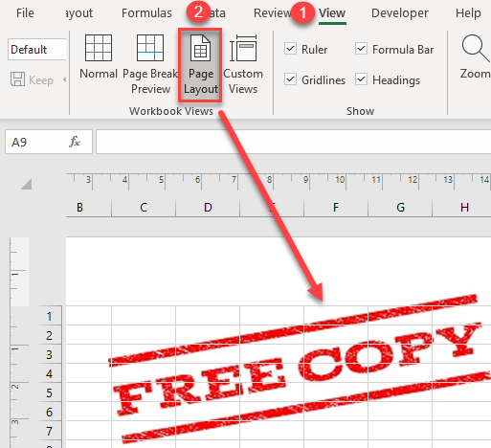Open the Developer tab
Viewport: 491px width, 448px height.
point(400,13)
